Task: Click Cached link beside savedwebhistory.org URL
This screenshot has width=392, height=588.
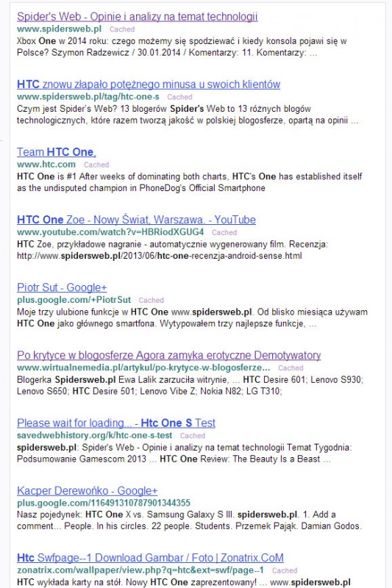Action: pos(193,436)
